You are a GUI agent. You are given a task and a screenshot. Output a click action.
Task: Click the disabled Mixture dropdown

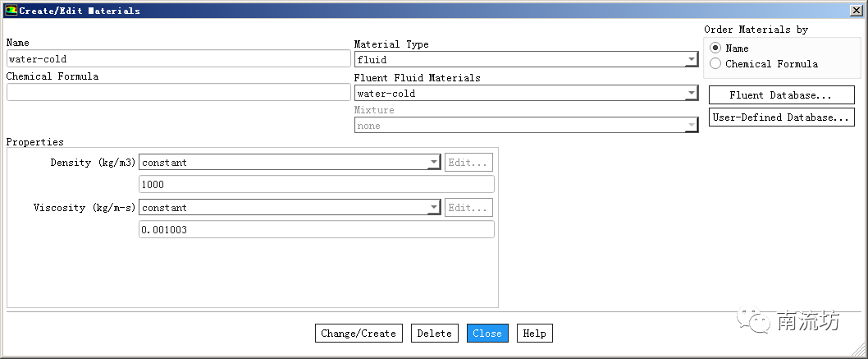(525, 126)
